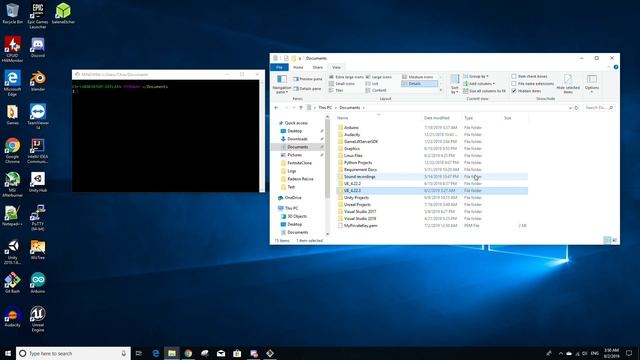Switch layout to List view

tap(372, 84)
